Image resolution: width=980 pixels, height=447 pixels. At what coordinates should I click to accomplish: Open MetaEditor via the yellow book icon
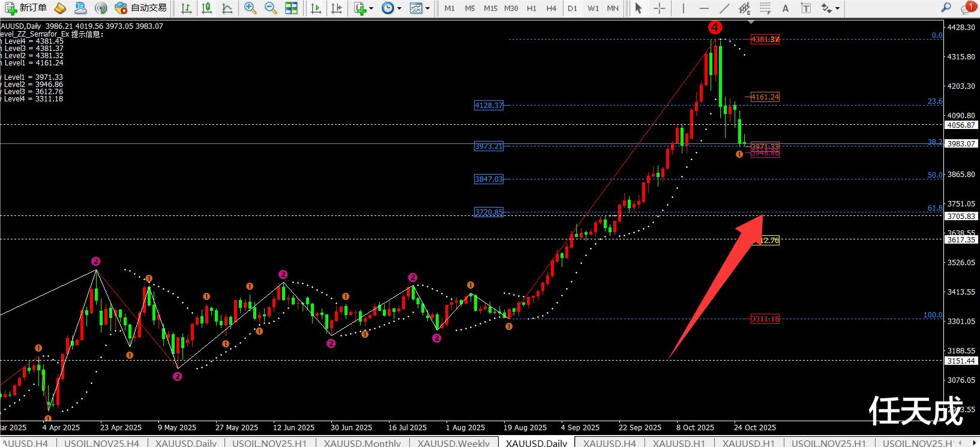[60, 8]
